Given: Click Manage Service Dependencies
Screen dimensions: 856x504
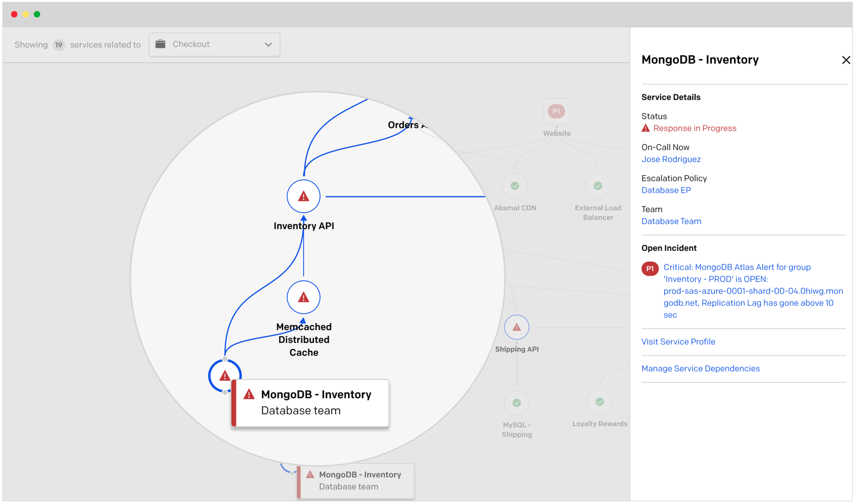Looking at the screenshot, I should 700,369.
